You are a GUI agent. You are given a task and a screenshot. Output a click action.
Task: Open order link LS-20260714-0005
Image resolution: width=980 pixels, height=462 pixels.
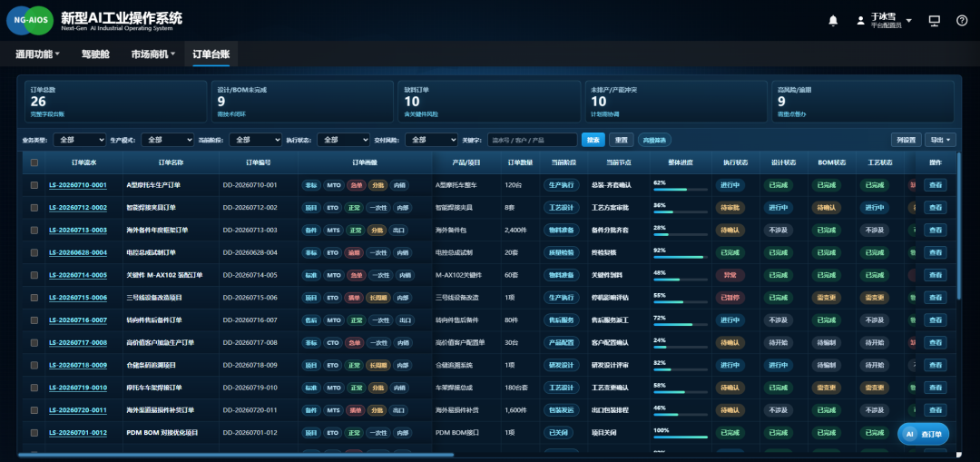(78, 275)
